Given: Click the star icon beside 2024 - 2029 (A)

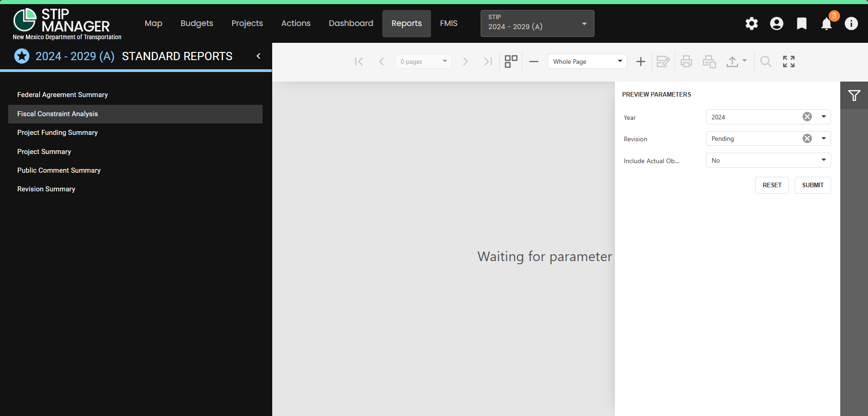Looking at the screenshot, I should pos(22,56).
